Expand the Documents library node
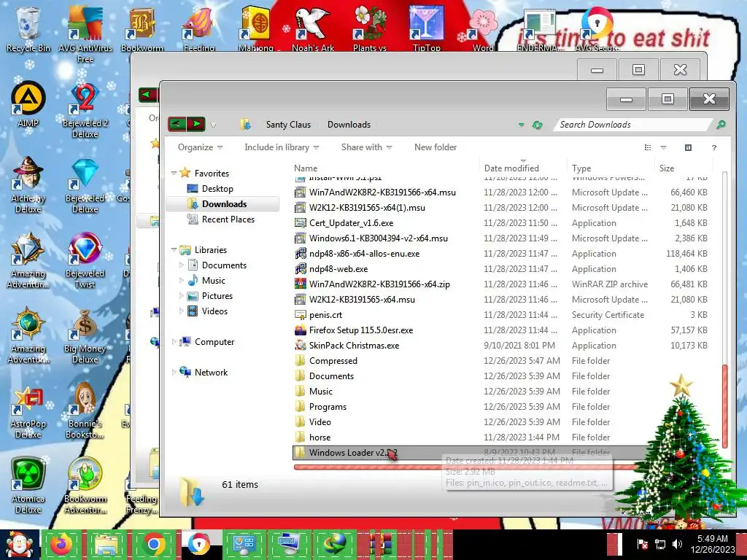This screenshot has height=560, width=747. tap(182, 265)
